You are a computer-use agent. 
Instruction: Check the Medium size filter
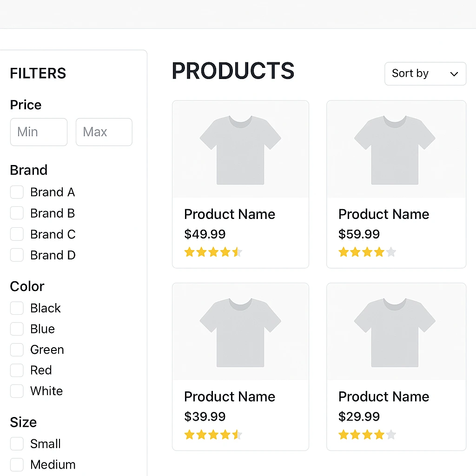click(x=17, y=465)
